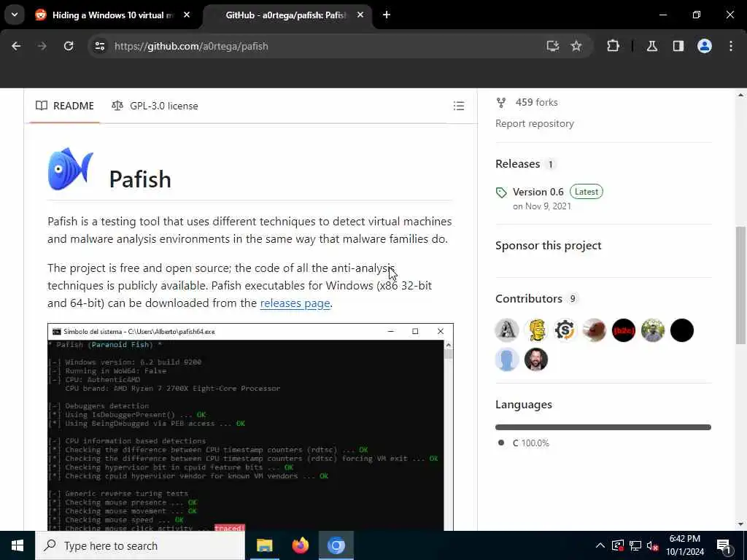
Task: Open the Windows Start button
Action: [x=18, y=545]
